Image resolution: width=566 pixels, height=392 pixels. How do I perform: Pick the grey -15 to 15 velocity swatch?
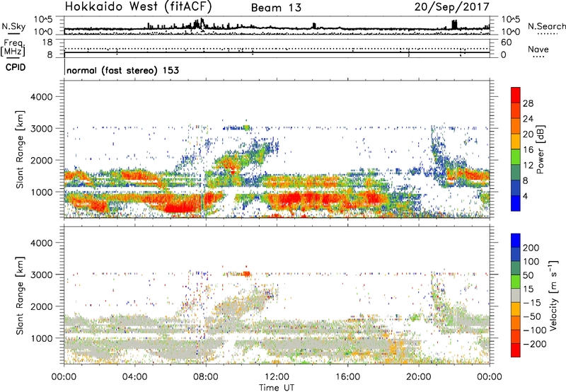[516, 295]
